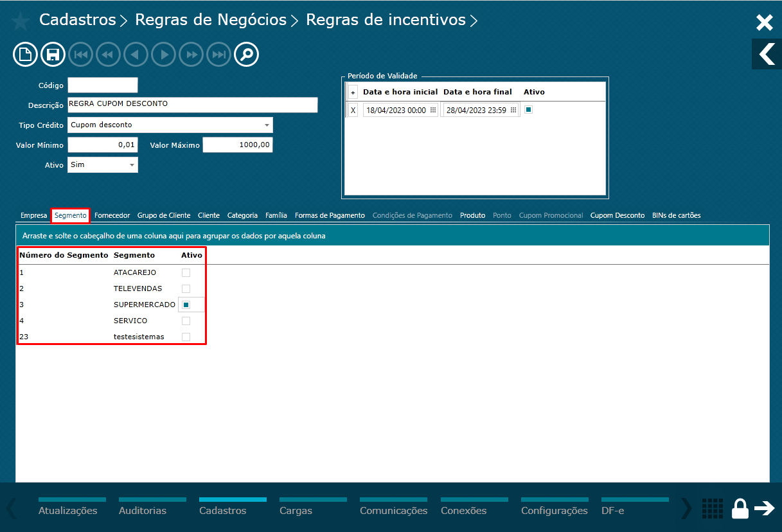Toggle Ativo checkbox in Período de Validade
This screenshot has width=782, height=532.
(528, 110)
